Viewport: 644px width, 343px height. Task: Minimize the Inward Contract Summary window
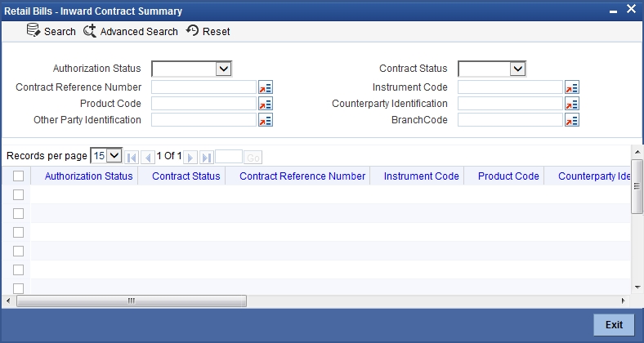pyautogui.click(x=613, y=11)
